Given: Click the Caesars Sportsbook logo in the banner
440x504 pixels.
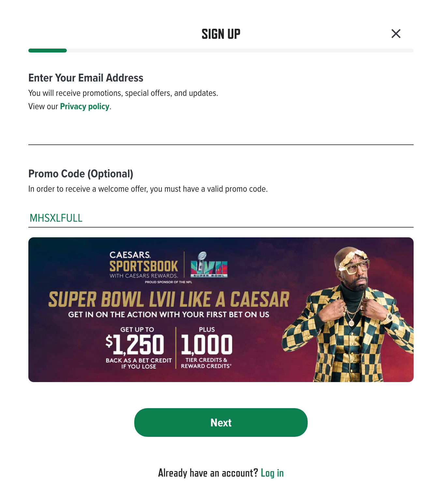Looking at the screenshot, I should coord(144,264).
